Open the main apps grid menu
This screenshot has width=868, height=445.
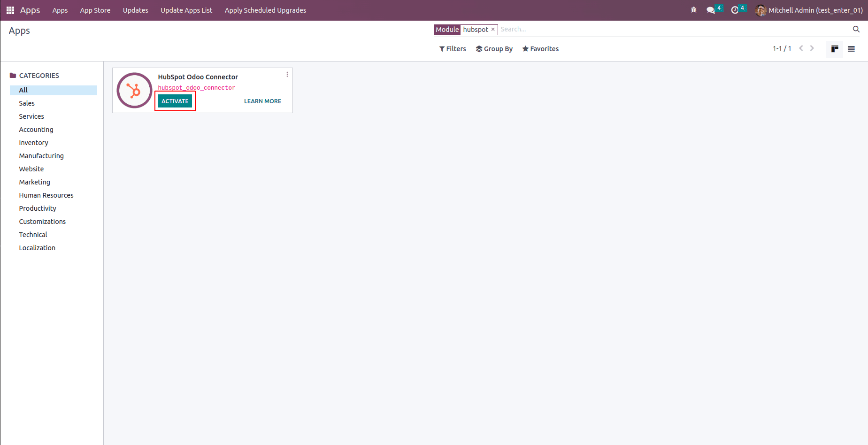pyautogui.click(x=10, y=10)
